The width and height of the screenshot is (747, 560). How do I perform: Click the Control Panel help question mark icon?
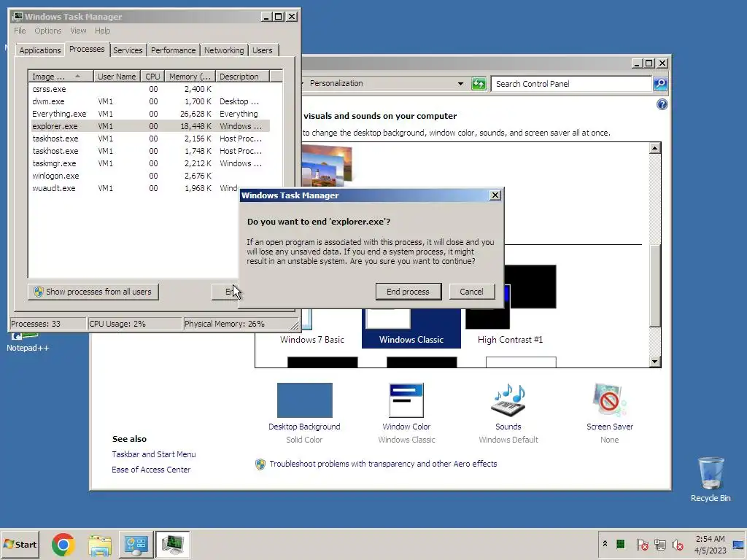point(662,104)
